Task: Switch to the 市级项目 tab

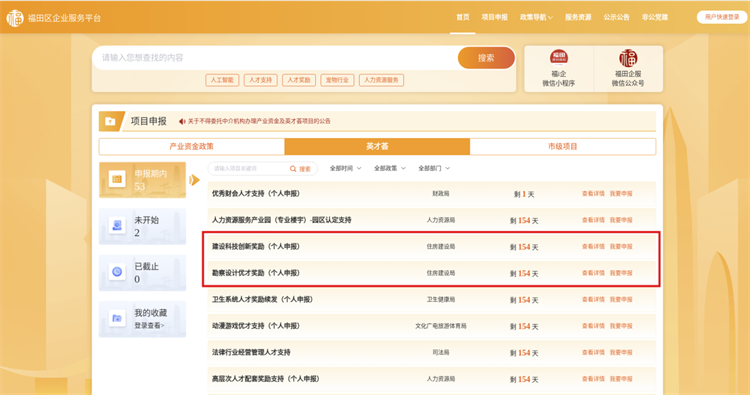Action: (x=562, y=146)
